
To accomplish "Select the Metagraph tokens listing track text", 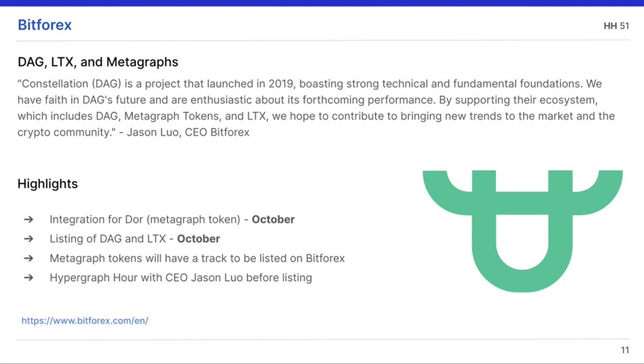I will [x=197, y=258].
